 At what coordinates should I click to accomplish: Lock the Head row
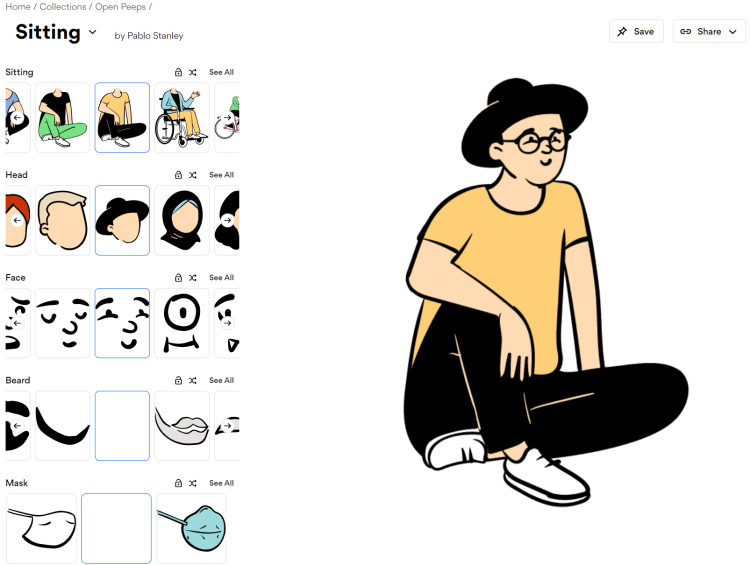[178, 175]
